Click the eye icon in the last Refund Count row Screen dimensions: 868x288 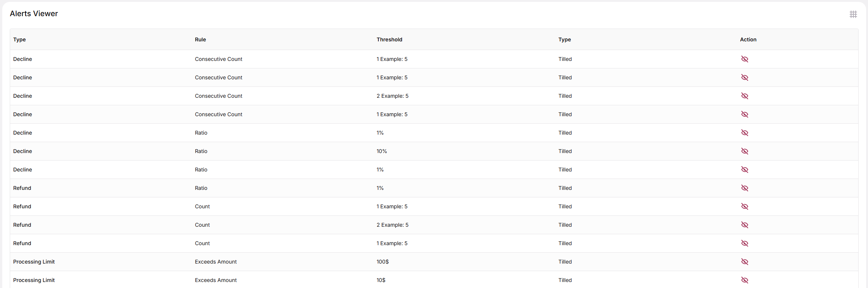click(x=744, y=243)
